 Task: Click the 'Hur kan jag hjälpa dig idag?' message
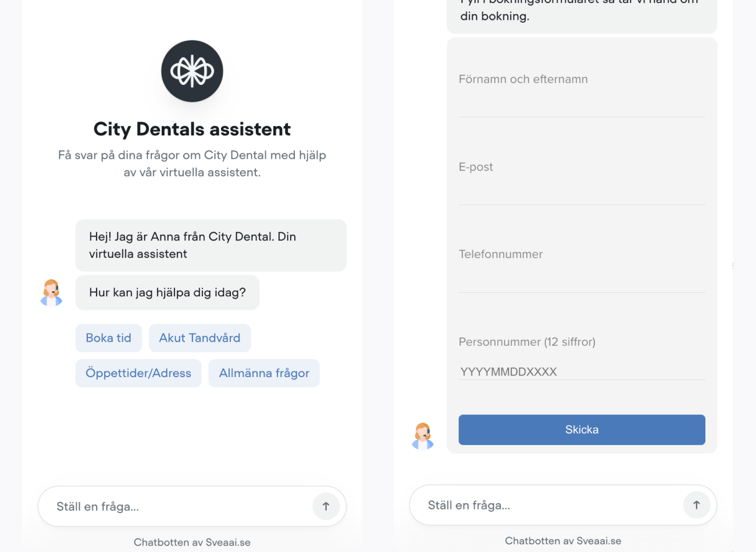(167, 292)
